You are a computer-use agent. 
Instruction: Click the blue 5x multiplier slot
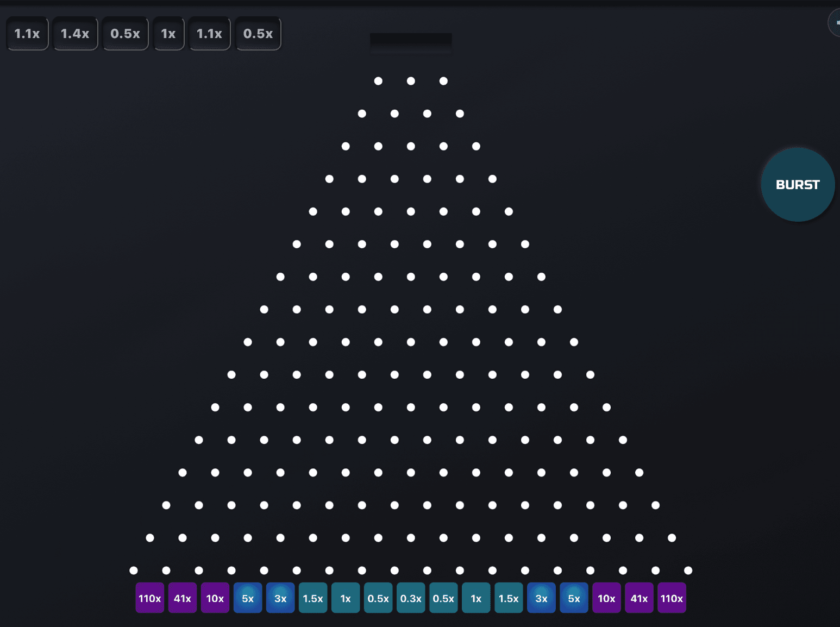pos(248,598)
